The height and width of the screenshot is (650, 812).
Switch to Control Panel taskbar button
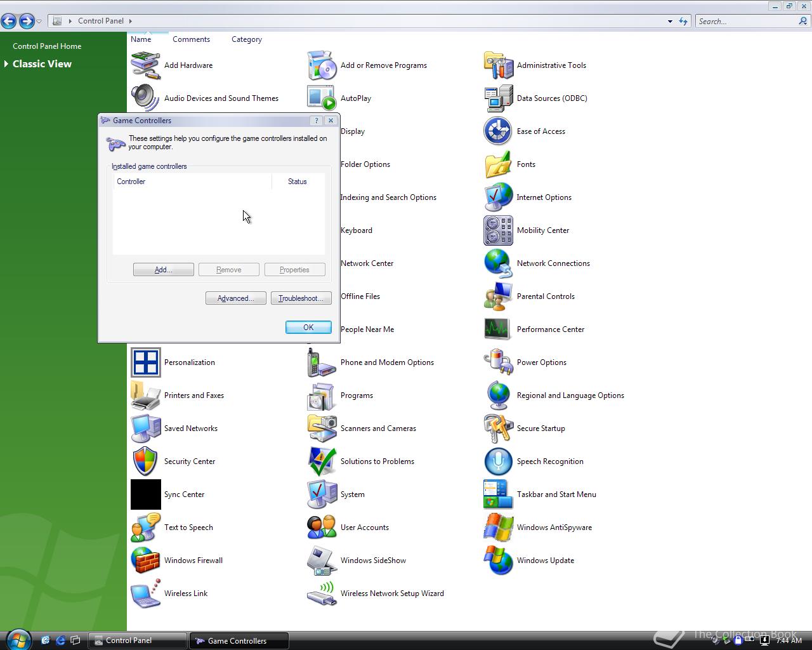(x=138, y=640)
